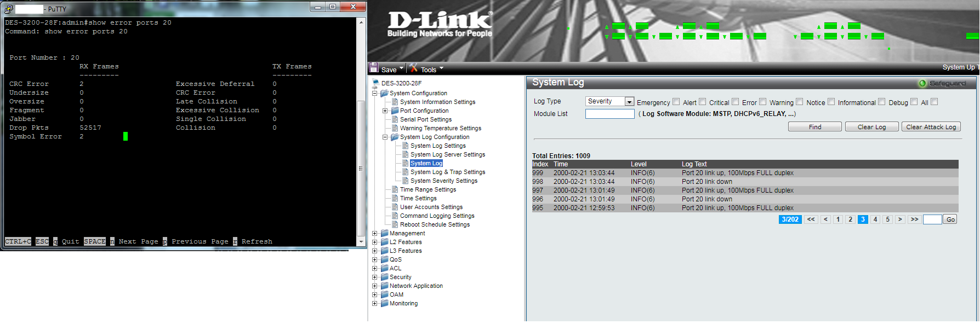Click the Port Configuration folder icon

pos(395,111)
